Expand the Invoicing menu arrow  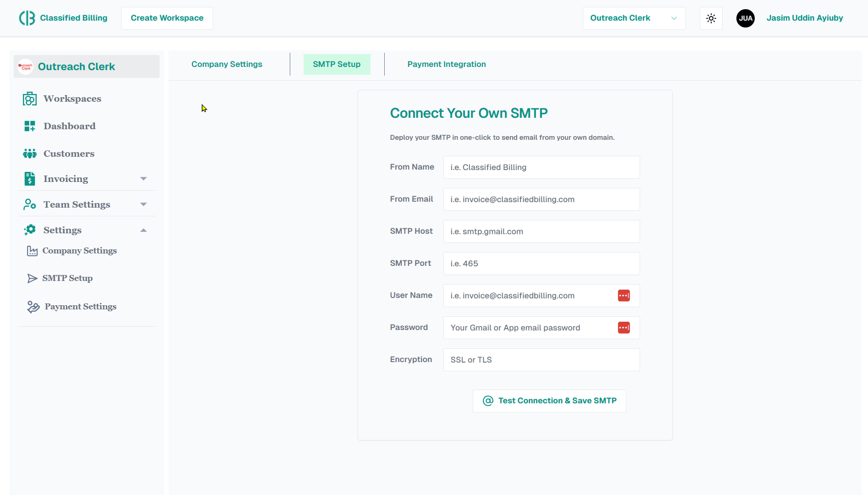pos(144,179)
